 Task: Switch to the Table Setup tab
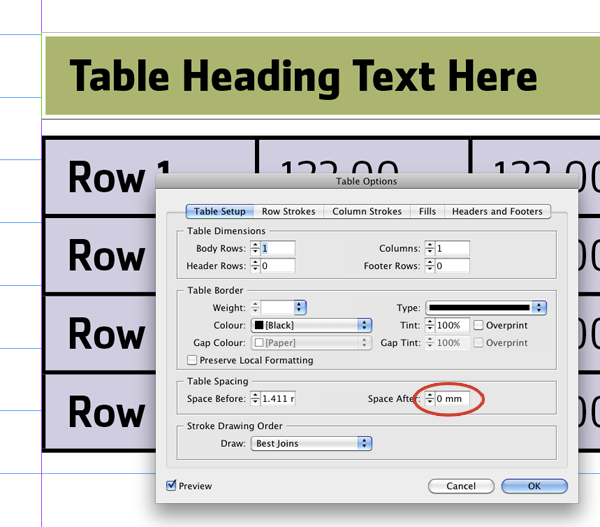coord(220,211)
